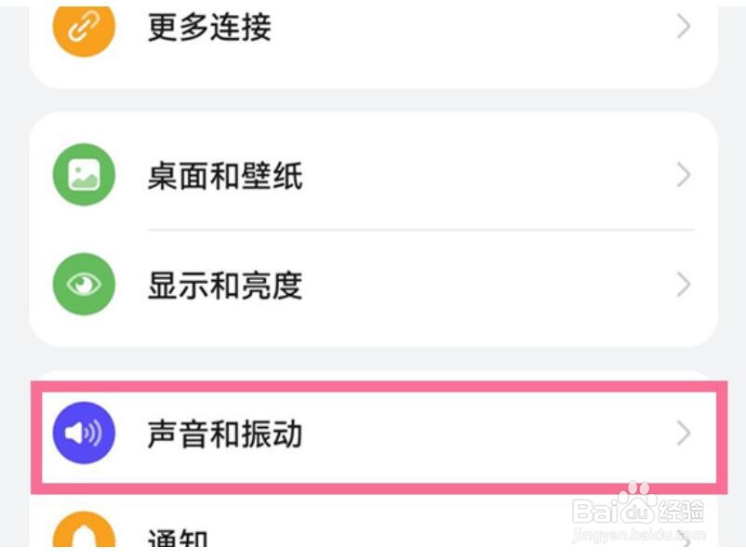Click the divider line between 桌面和壁纸 and 显示和亮度
Viewport: 746px width, 560px height.
point(420,230)
